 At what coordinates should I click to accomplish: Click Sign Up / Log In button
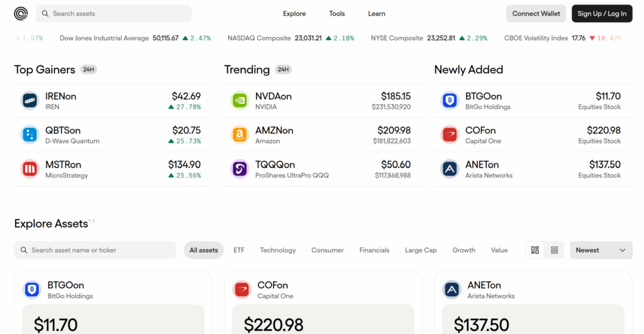click(601, 13)
